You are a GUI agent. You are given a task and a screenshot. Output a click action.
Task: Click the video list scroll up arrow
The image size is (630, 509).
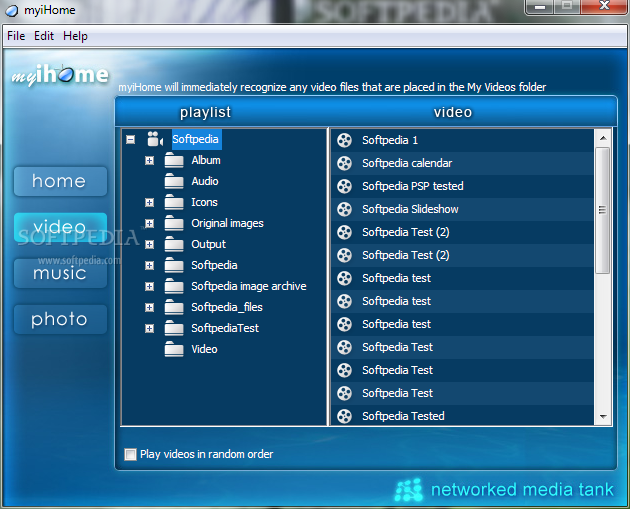click(x=603, y=138)
